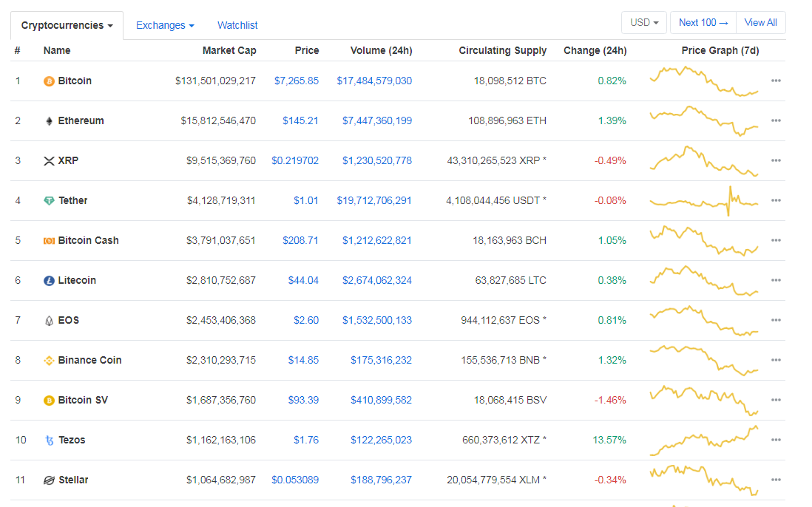Click the Bitcoin coin icon
The height and width of the screenshot is (507, 812).
(x=49, y=81)
